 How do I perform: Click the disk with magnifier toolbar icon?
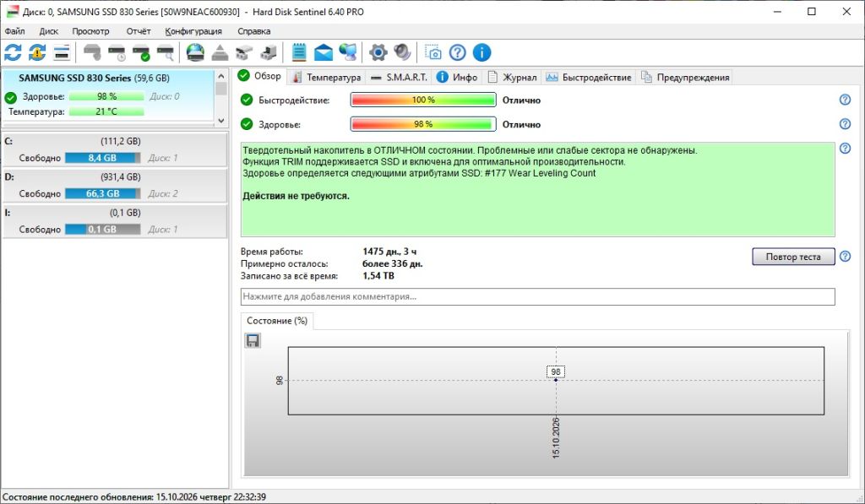point(166,53)
